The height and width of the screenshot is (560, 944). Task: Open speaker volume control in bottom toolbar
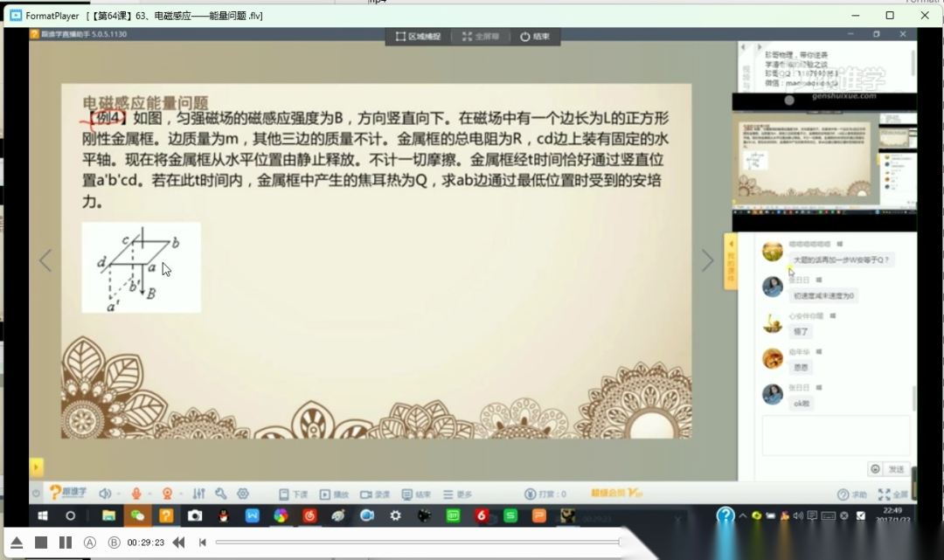tap(105, 494)
